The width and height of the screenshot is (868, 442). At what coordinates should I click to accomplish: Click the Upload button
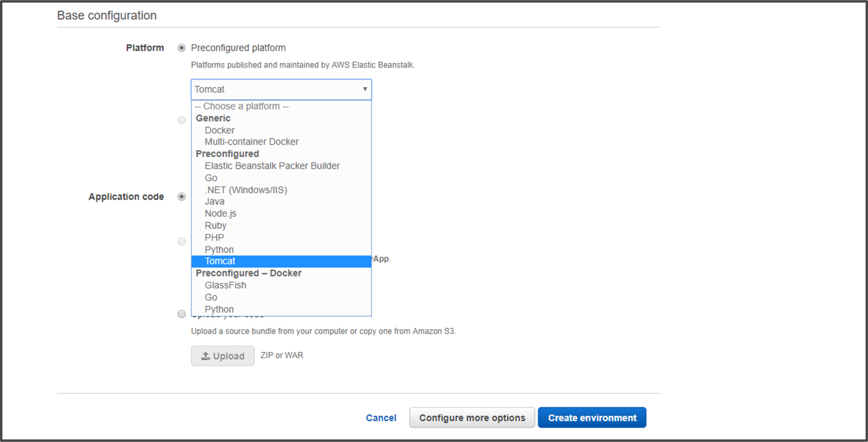pyautogui.click(x=223, y=356)
